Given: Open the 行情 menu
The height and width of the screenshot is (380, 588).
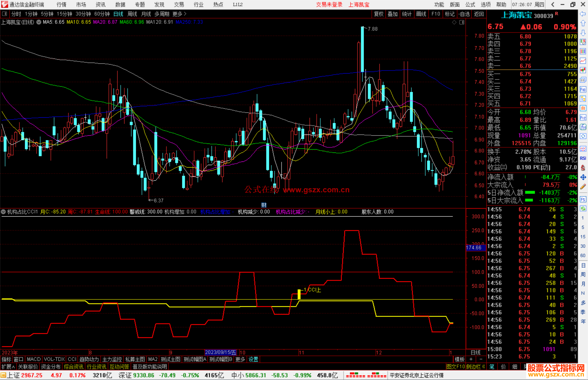Looking at the screenshot, I should (x=62, y=5).
